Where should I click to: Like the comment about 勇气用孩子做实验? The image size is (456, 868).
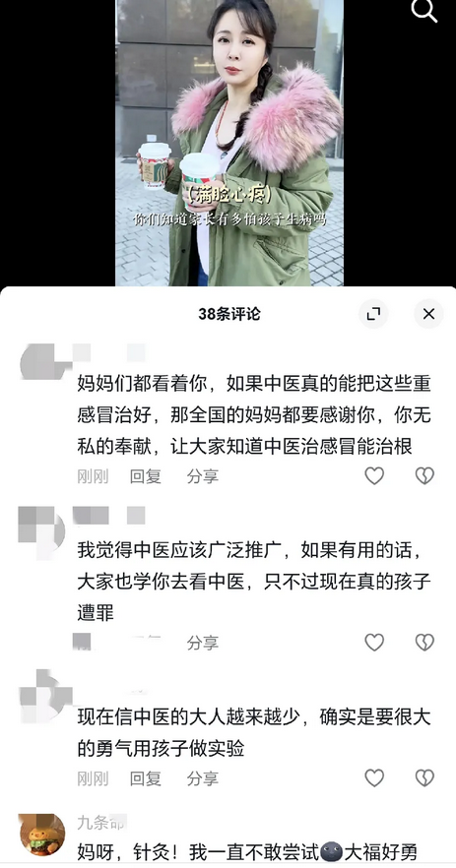(x=374, y=777)
